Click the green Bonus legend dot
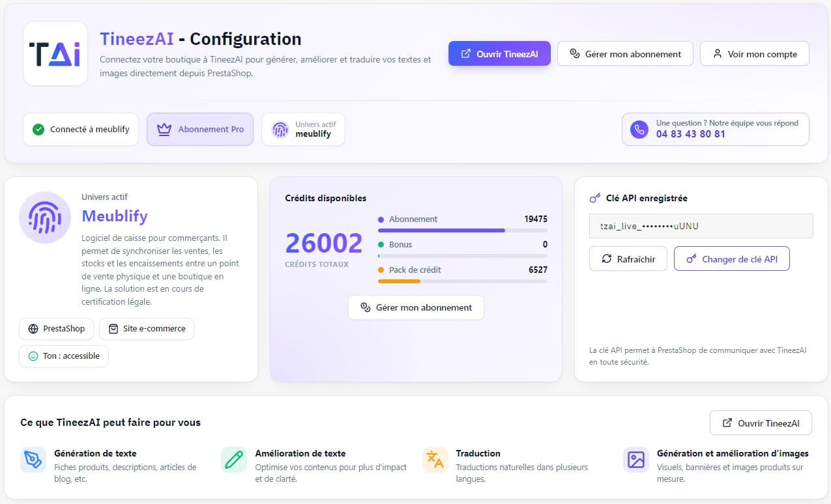This screenshot has width=831, height=504. pyautogui.click(x=381, y=245)
